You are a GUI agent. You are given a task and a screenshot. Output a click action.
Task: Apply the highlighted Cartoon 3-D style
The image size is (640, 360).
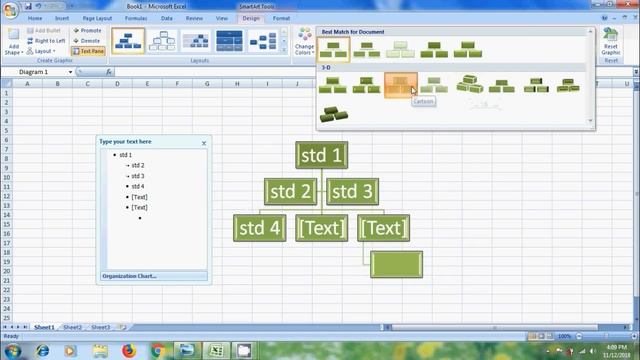click(400, 85)
